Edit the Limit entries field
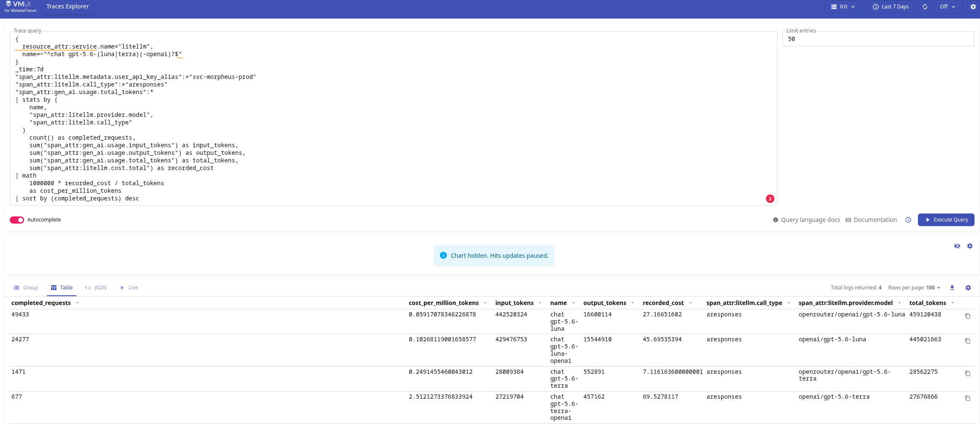This screenshot has width=980, height=424. point(878,39)
